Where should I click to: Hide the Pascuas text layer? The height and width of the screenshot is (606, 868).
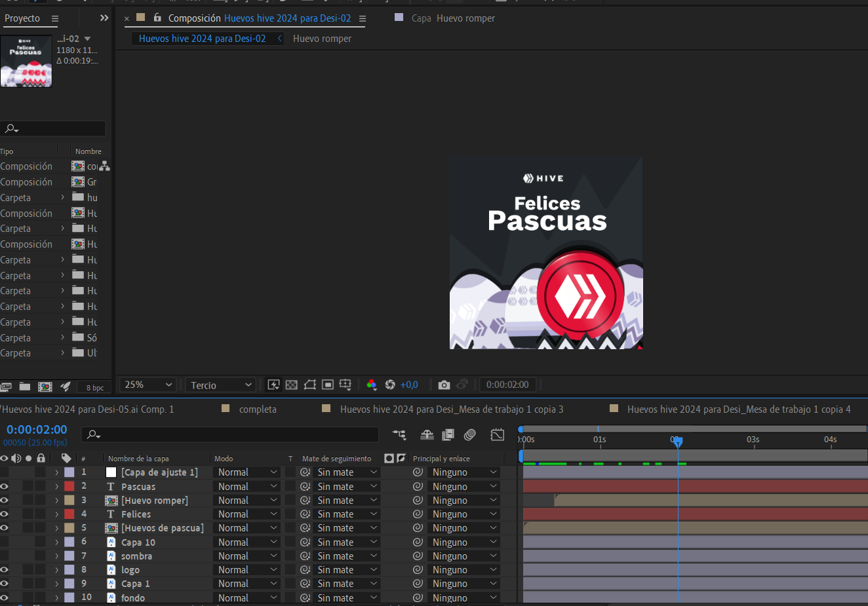coord(5,486)
